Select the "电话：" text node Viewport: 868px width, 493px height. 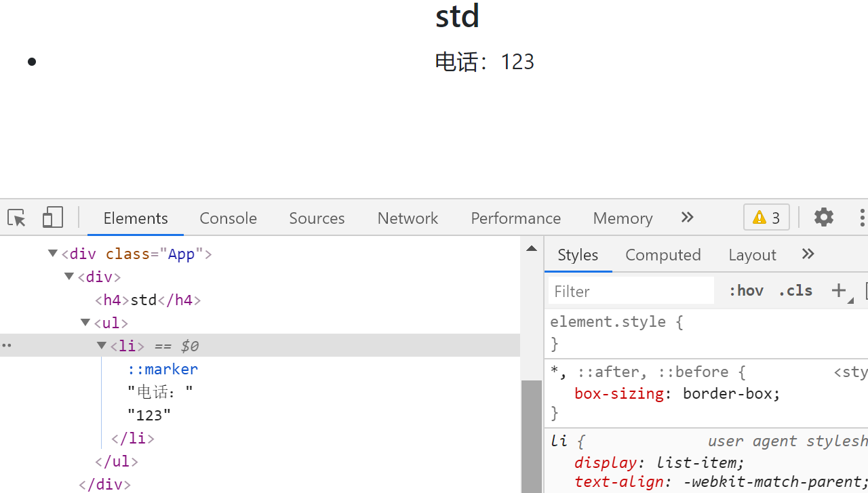click(160, 392)
